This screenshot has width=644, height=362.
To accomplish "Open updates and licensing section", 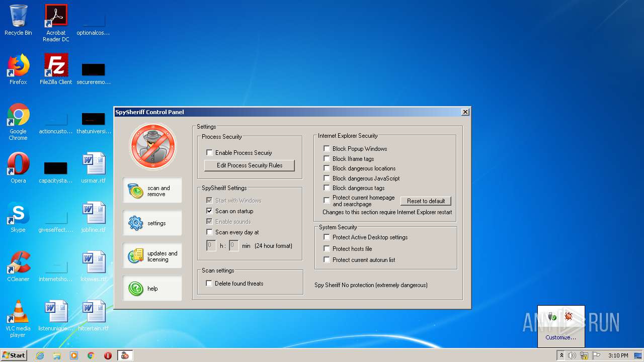I will coord(152,256).
